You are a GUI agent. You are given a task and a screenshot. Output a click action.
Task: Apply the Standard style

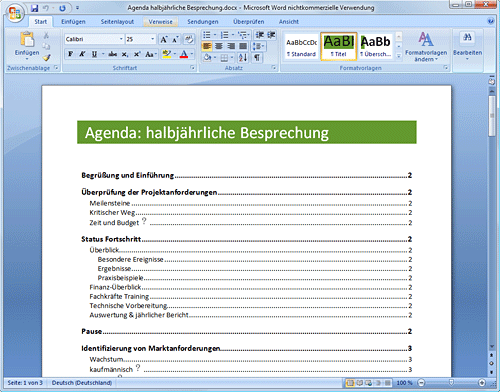(x=301, y=47)
